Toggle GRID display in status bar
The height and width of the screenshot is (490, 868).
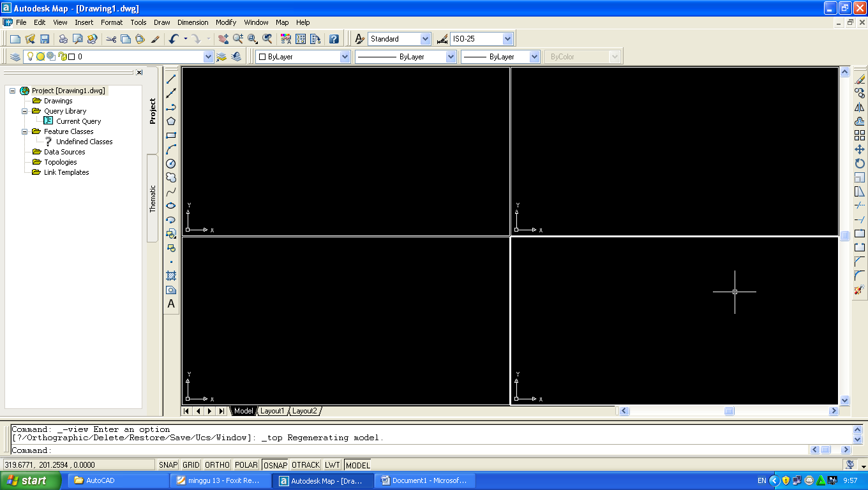coord(191,465)
